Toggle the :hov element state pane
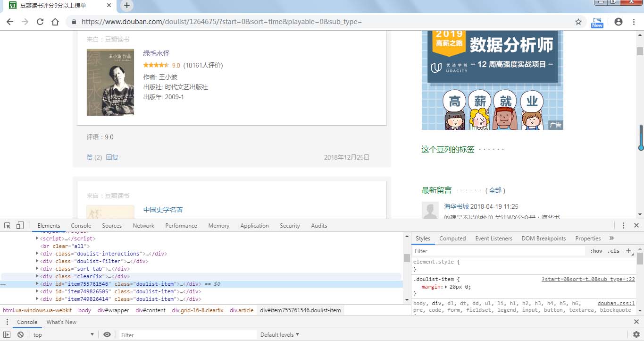The width and height of the screenshot is (644, 341). 596,251
